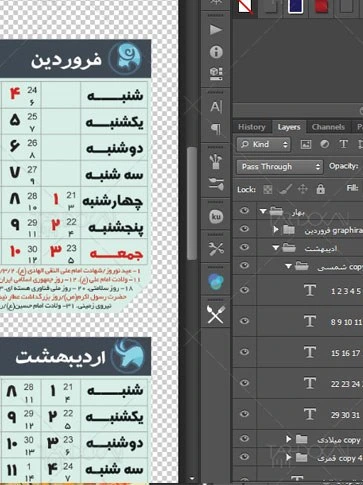363x485 pixels.
Task: Apply the white red-slash None style swatch
Action: pos(245,7)
